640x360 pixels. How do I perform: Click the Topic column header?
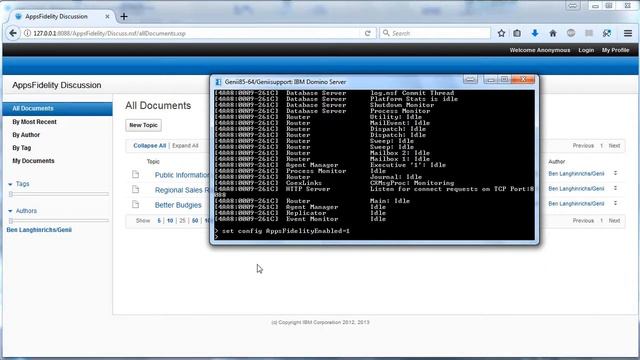point(153,162)
